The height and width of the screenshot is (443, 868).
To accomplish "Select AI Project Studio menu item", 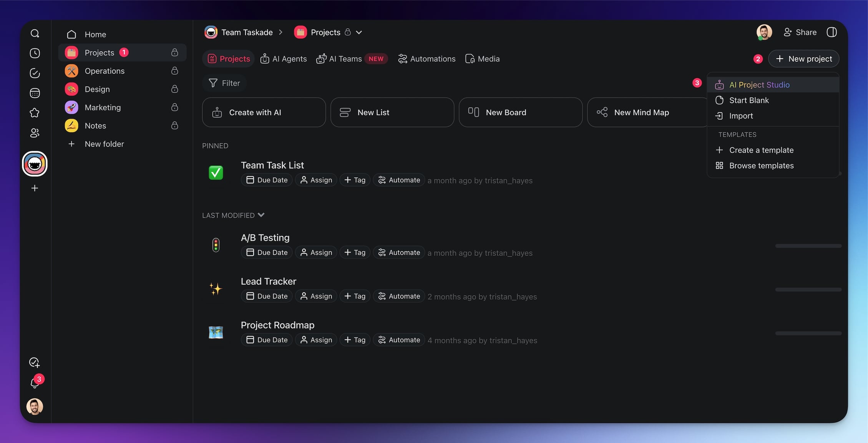I will point(759,85).
